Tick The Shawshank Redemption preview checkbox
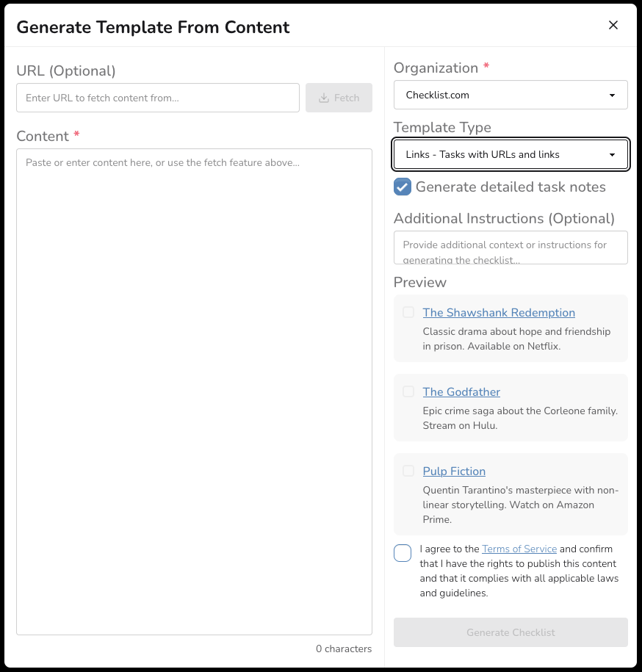 [408, 312]
